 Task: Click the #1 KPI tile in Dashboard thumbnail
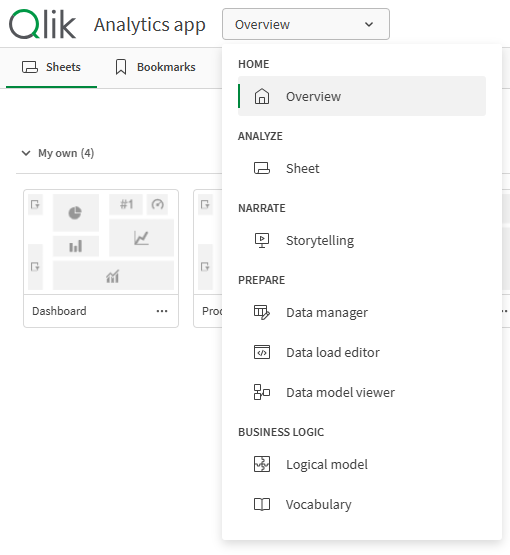coord(126,204)
